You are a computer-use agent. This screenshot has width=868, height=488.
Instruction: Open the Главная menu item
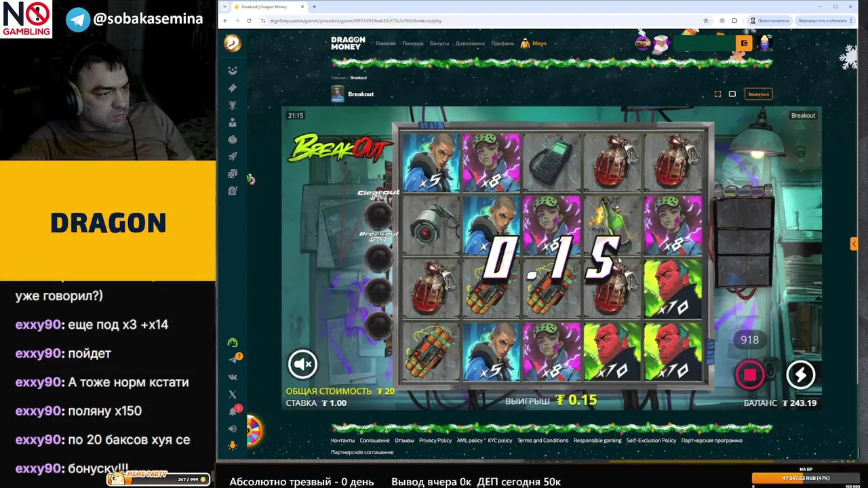click(x=385, y=43)
